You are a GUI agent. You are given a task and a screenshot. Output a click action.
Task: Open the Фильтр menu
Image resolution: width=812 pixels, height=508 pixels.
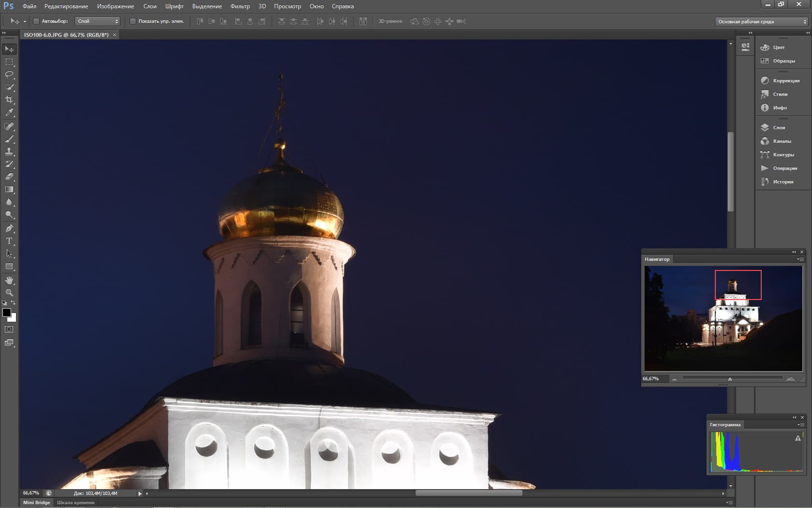click(x=240, y=6)
